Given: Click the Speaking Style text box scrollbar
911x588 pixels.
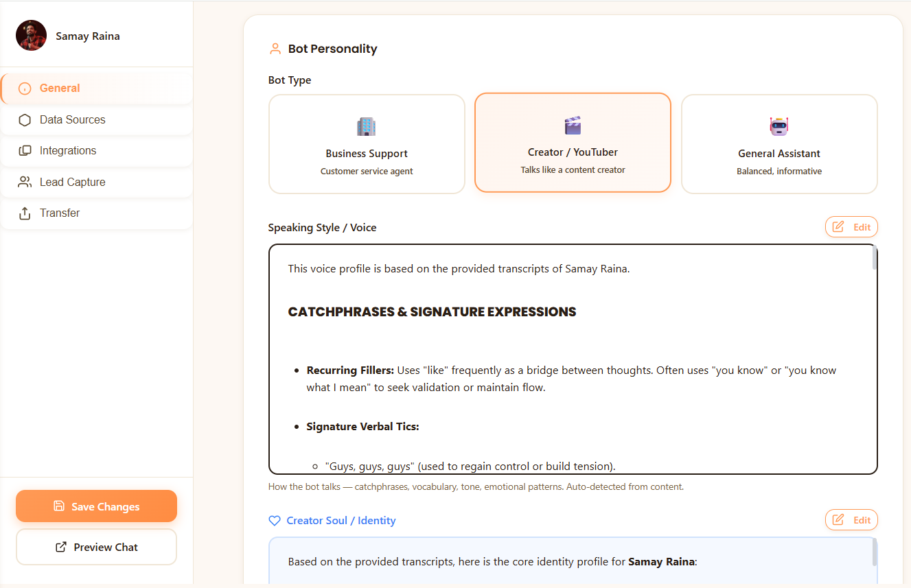Looking at the screenshot, I should point(874,258).
